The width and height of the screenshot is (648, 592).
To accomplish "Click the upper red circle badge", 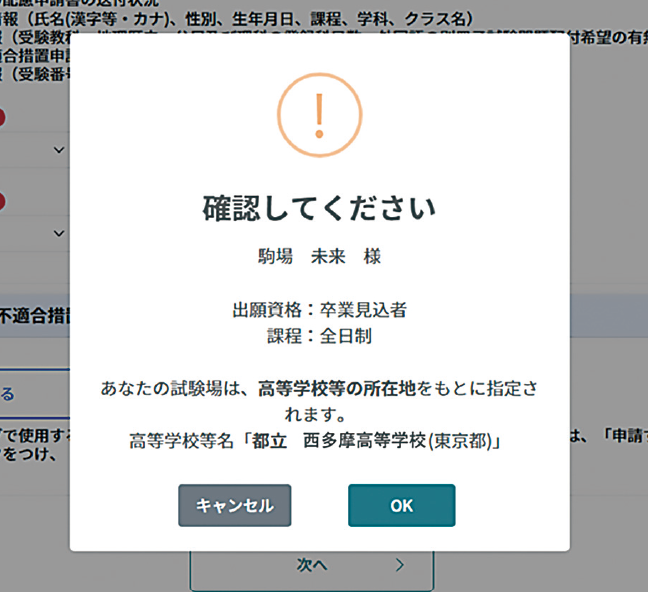I will point(2,118).
